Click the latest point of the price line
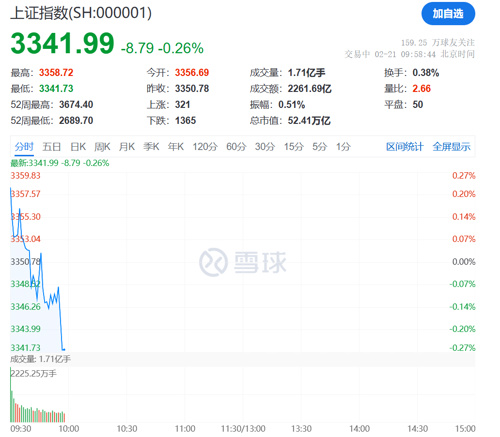 click(64, 350)
